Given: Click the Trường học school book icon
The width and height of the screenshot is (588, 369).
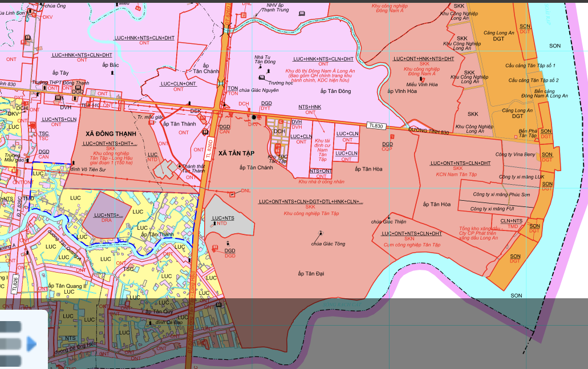Looking at the screenshot, I should (x=262, y=77).
